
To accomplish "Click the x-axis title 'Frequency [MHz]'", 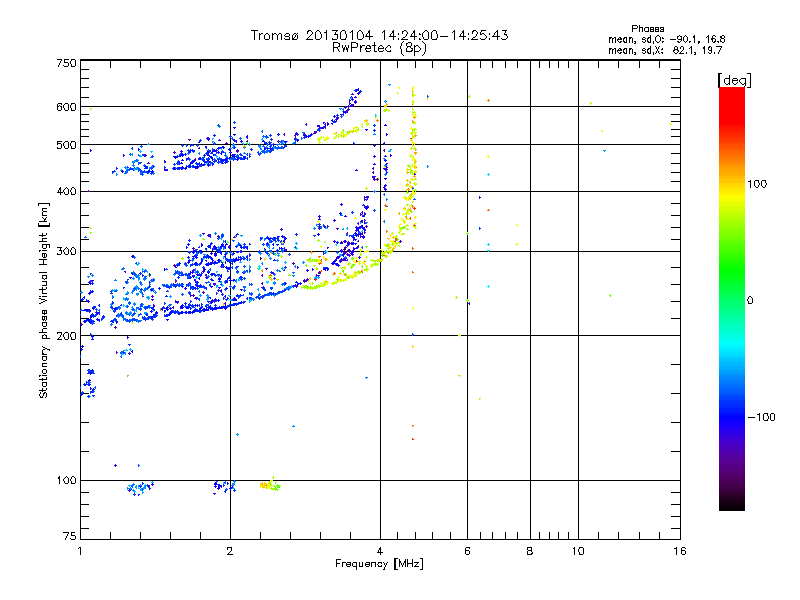I will (379, 564).
